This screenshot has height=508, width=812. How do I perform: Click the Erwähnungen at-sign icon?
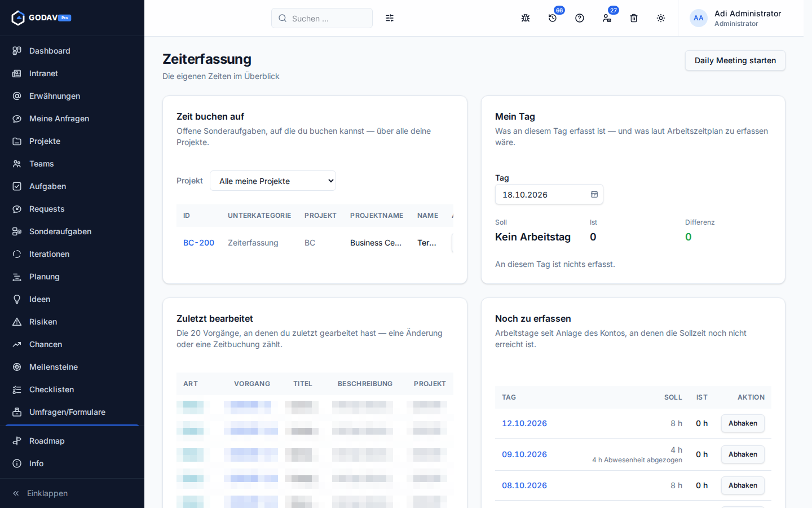tap(17, 96)
